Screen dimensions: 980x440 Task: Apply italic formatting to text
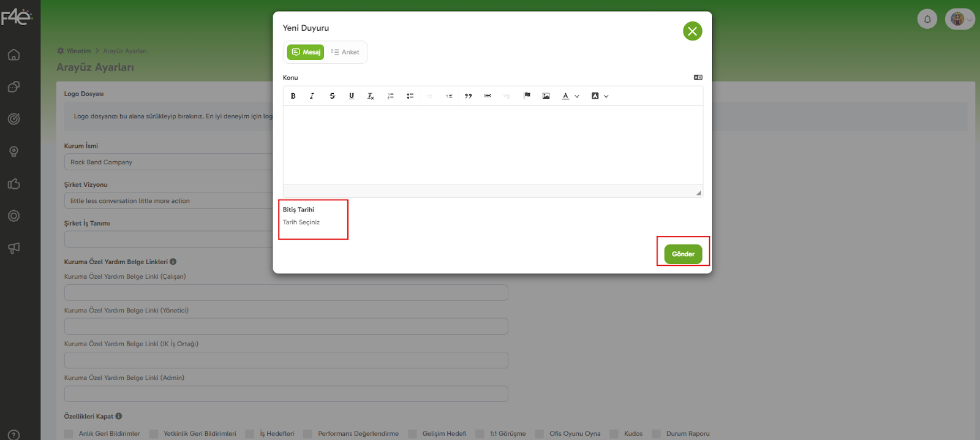pos(312,96)
